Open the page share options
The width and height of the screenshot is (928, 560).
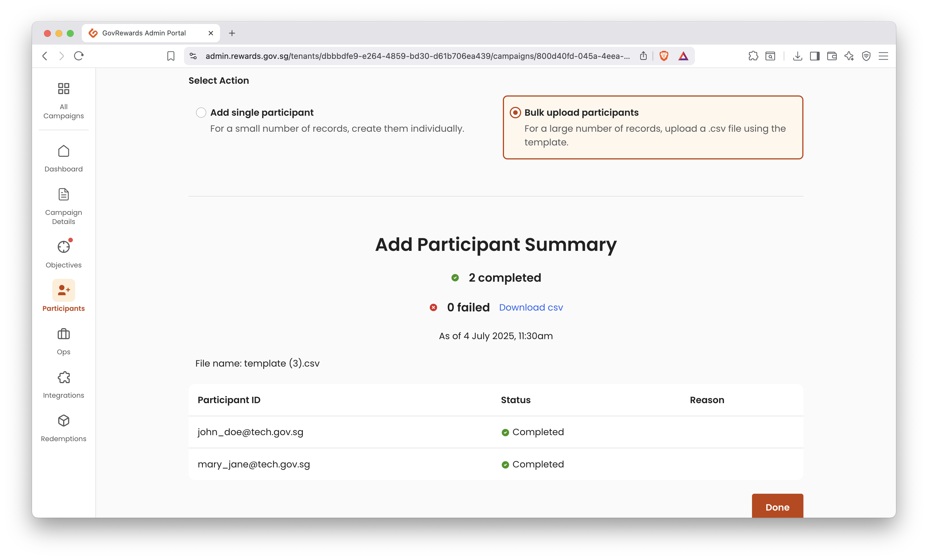tap(643, 56)
